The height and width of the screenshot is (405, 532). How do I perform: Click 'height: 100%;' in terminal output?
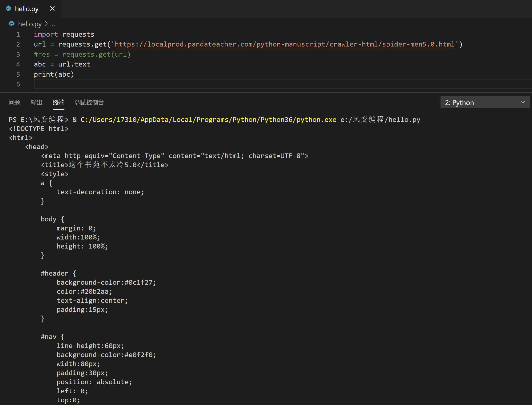tap(82, 246)
